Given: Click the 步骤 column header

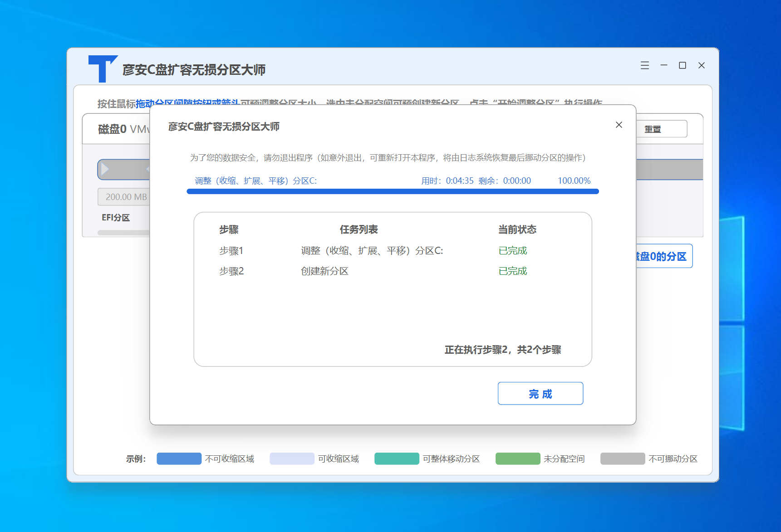Looking at the screenshot, I should [x=229, y=229].
